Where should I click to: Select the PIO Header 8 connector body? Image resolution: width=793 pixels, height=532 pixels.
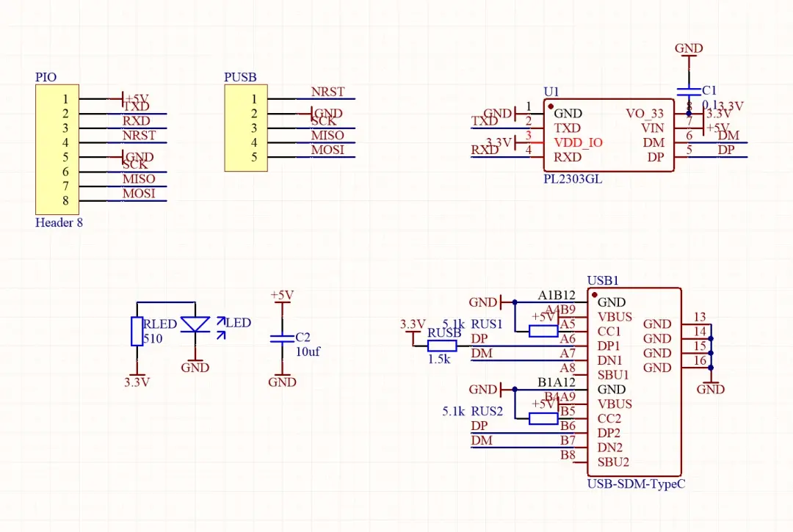(57, 150)
